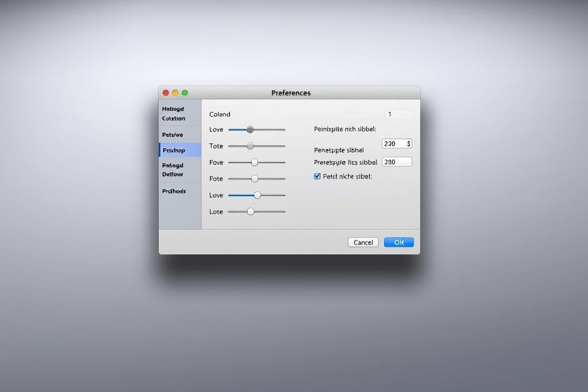Click the input field containing "1"
The image size is (588, 392).
pyautogui.click(x=398, y=113)
